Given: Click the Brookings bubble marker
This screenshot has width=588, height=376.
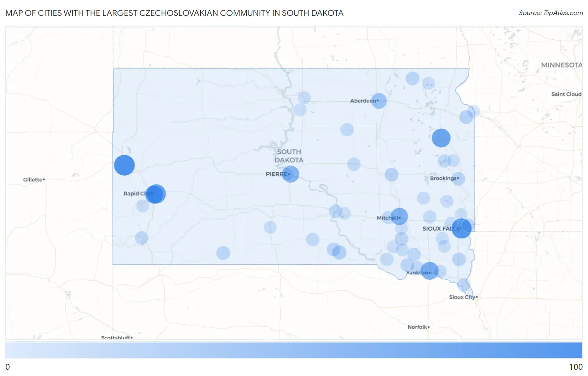Looking at the screenshot, I should click(458, 179).
